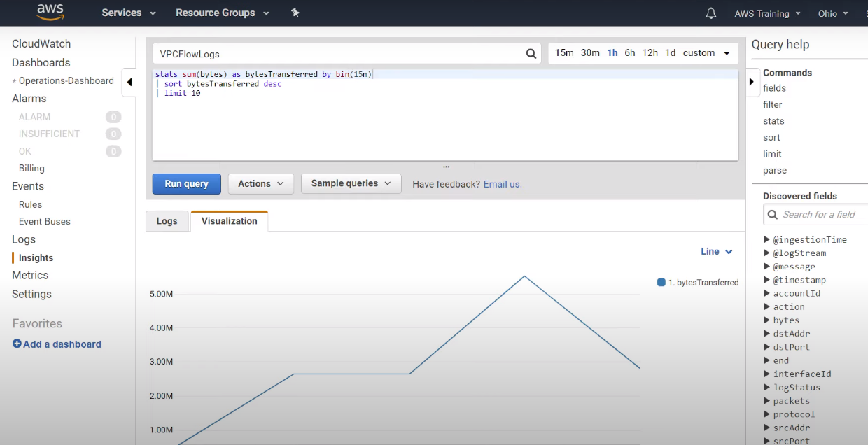Open CloudWatch notifications via the bell icon
Viewport: 868px width, 445px height.
710,13
